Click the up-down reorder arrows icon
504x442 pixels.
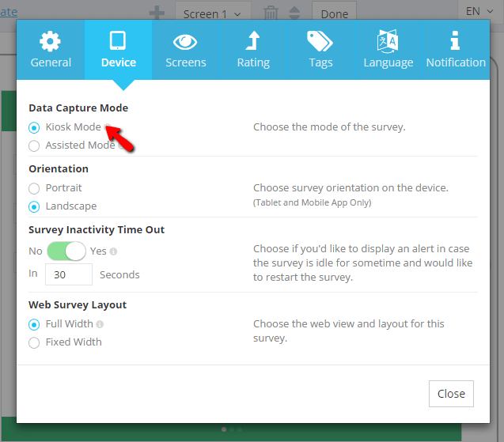click(x=294, y=13)
